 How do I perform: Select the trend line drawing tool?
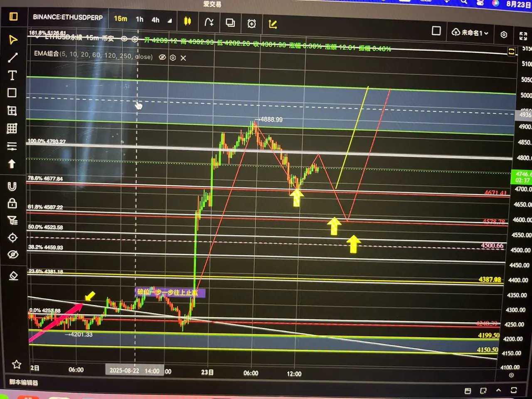pyautogui.click(x=13, y=58)
